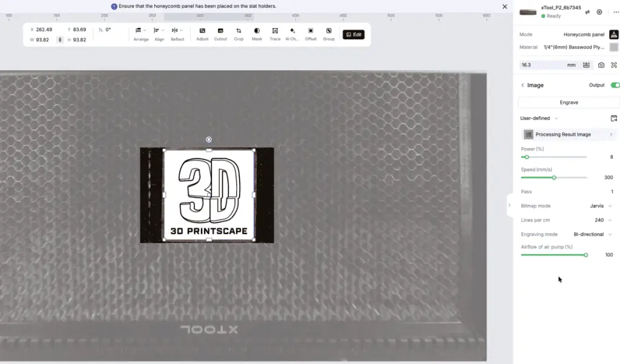Click the xTool P2 device thumbnail

coord(528,12)
